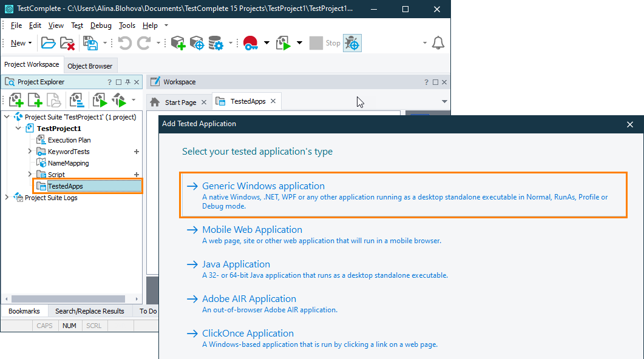Run the project suite from Project Explorer toolbar

119,99
